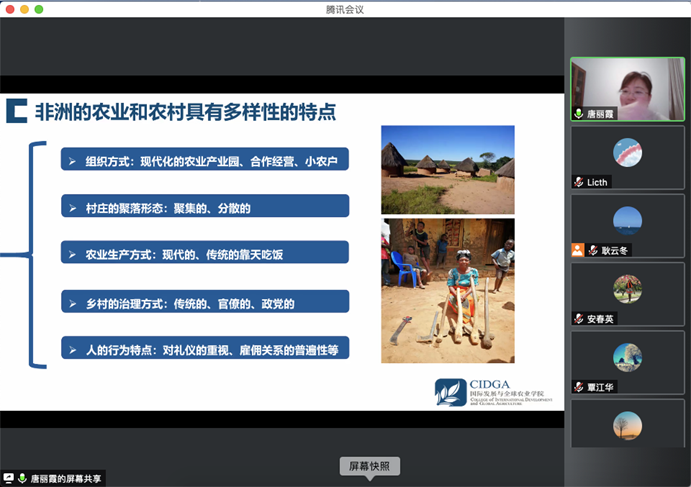Image resolution: width=691 pixels, height=487 pixels.
Task: Click the muted microphone next to 耿云冬
Action: (x=592, y=250)
